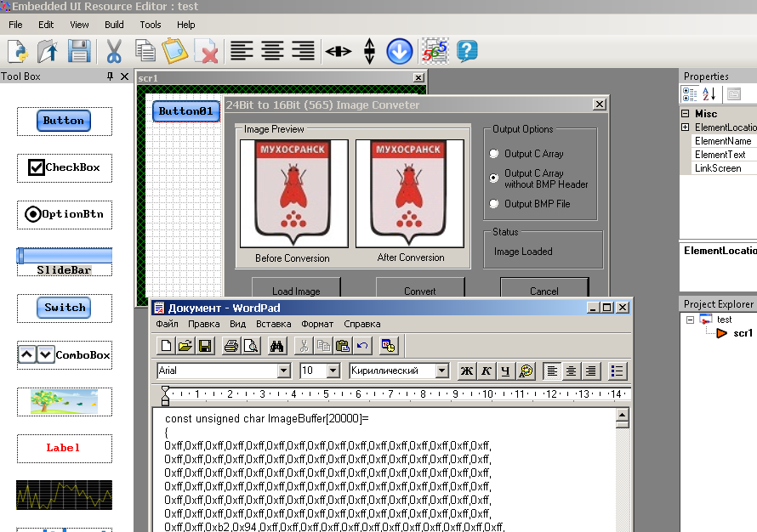Insert date and time in WordPad
This screenshot has height=532, width=757.
pyautogui.click(x=388, y=346)
